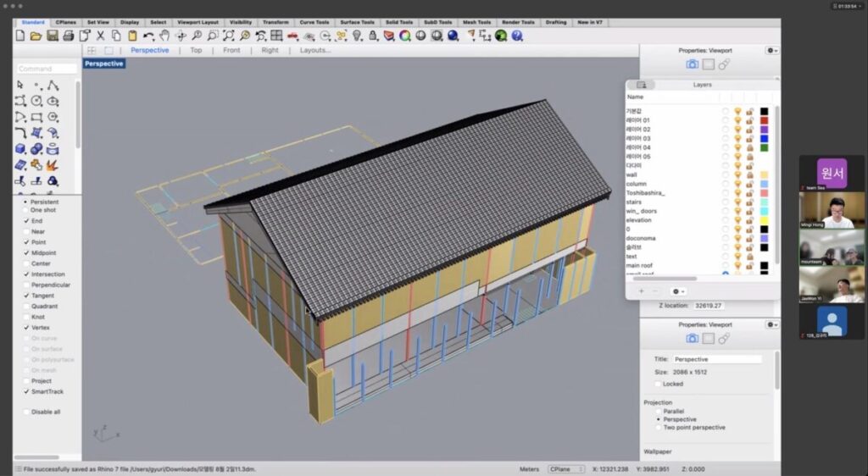Image resolution: width=868 pixels, height=476 pixels.
Task: Select the arrow pointer tool
Action: coord(20,85)
